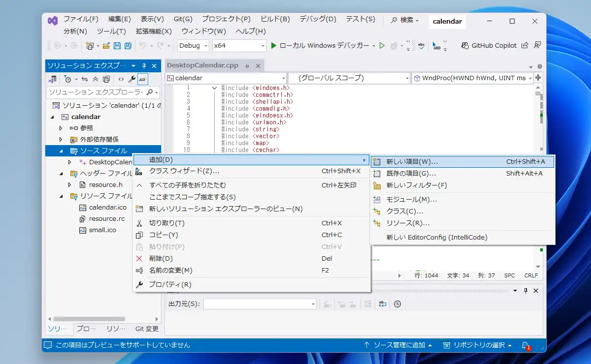This screenshot has height=364, width=591.
Task: Open the notifications bell in the status bar
Action: tap(525, 345)
